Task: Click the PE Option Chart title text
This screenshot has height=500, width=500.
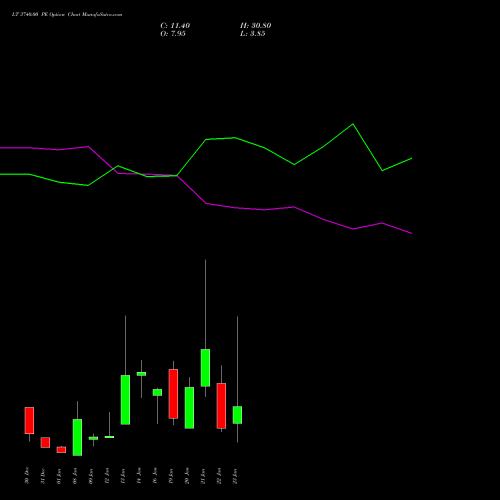Action: click(67, 15)
